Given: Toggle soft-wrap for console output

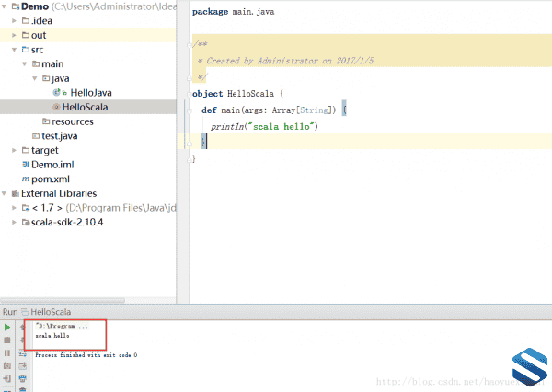Looking at the screenshot, I should tap(22, 352).
